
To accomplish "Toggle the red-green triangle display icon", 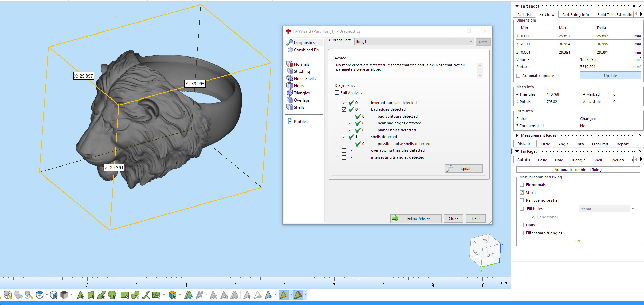I will (298, 295).
